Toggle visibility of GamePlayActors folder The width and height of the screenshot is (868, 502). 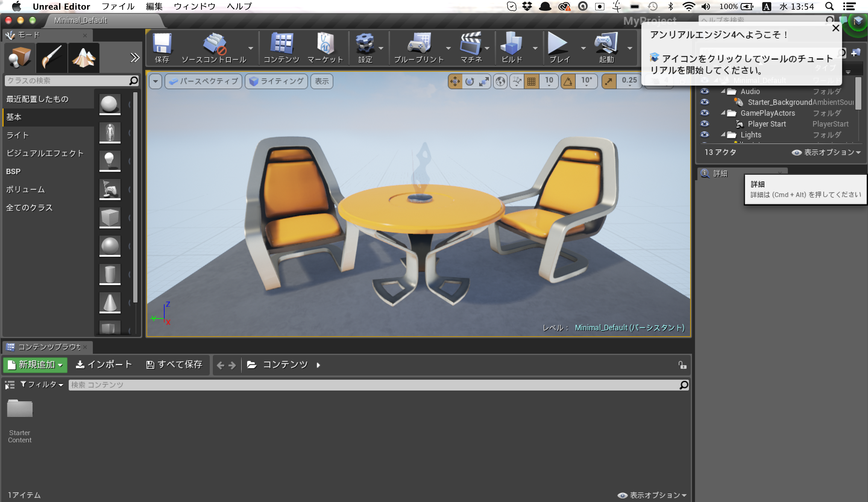click(x=705, y=113)
